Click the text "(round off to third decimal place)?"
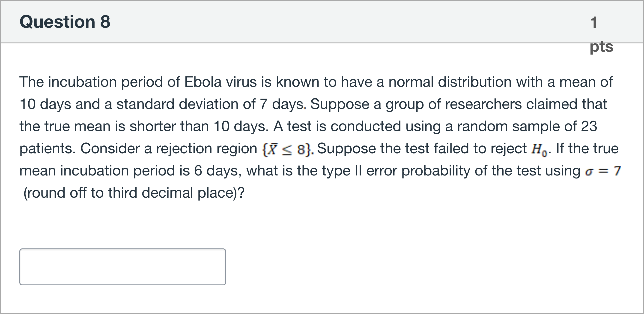 point(134,193)
